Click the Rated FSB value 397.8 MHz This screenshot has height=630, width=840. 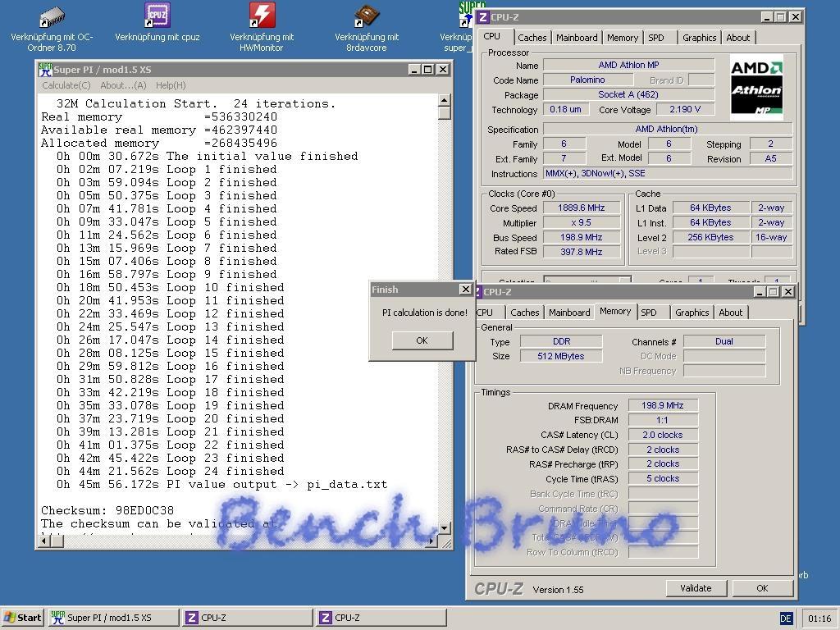[x=582, y=251]
